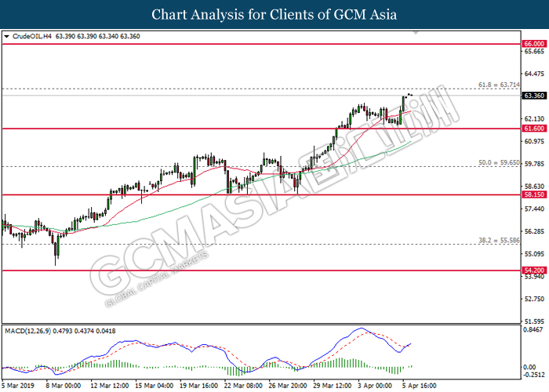Click the 57.440 price axis value
The image size is (549, 392).
click(x=534, y=209)
